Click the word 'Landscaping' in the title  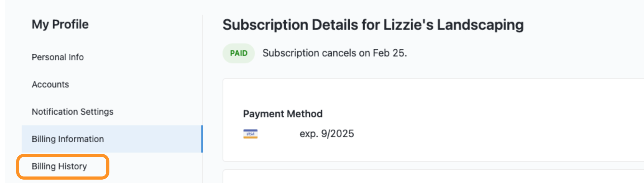(480, 25)
